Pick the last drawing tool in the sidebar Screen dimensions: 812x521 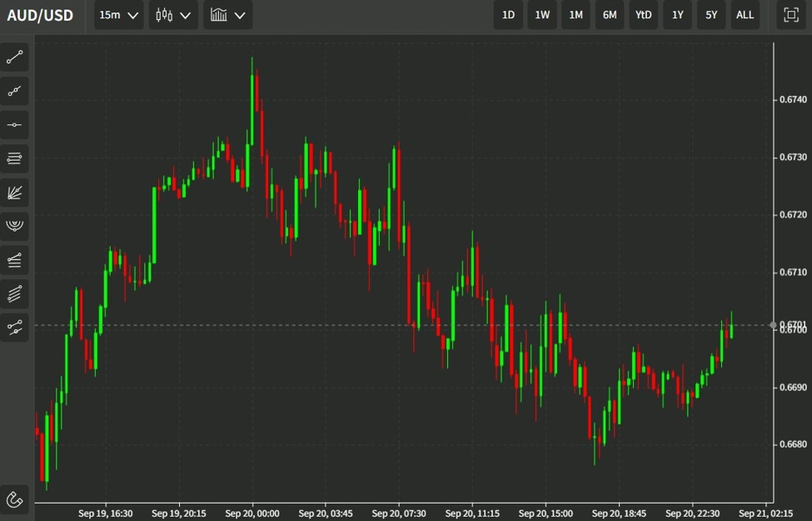(14, 327)
